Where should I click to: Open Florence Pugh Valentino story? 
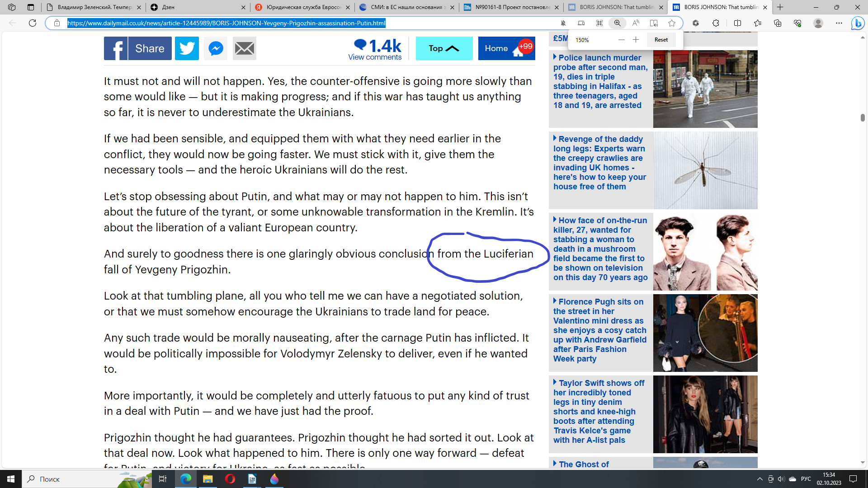[x=600, y=330]
